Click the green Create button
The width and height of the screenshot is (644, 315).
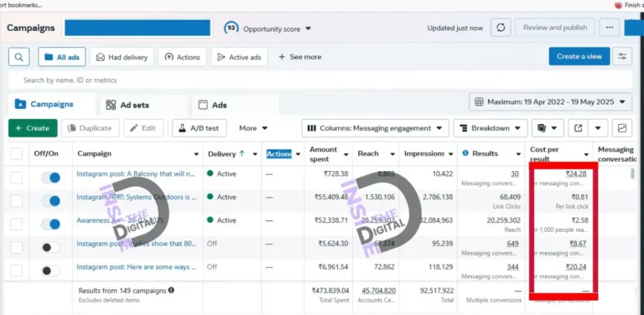[33, 128]
